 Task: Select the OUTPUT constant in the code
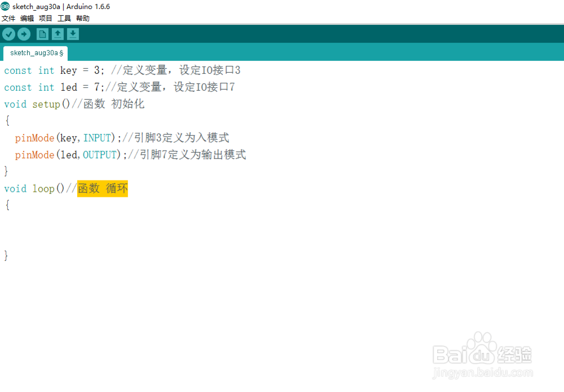pyautogui.click(x=100, y=155)
